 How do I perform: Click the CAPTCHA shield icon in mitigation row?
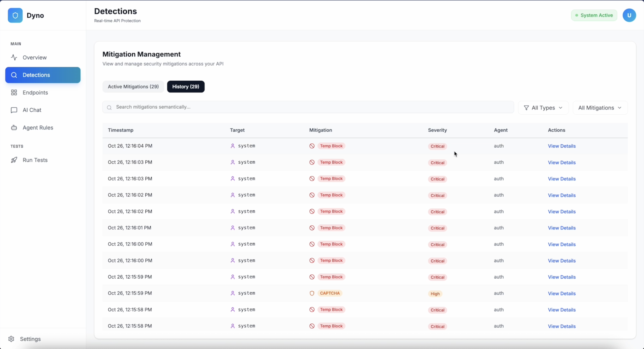click(312, 293)
